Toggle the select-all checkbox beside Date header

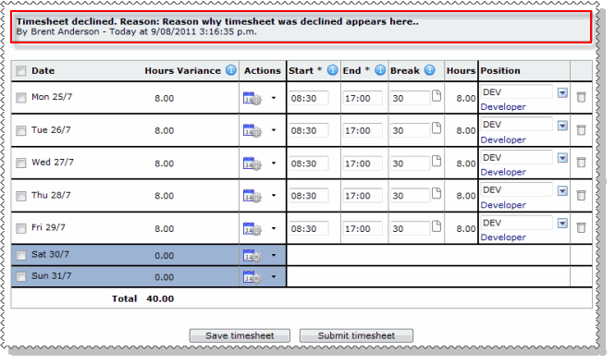pos(20,71)
